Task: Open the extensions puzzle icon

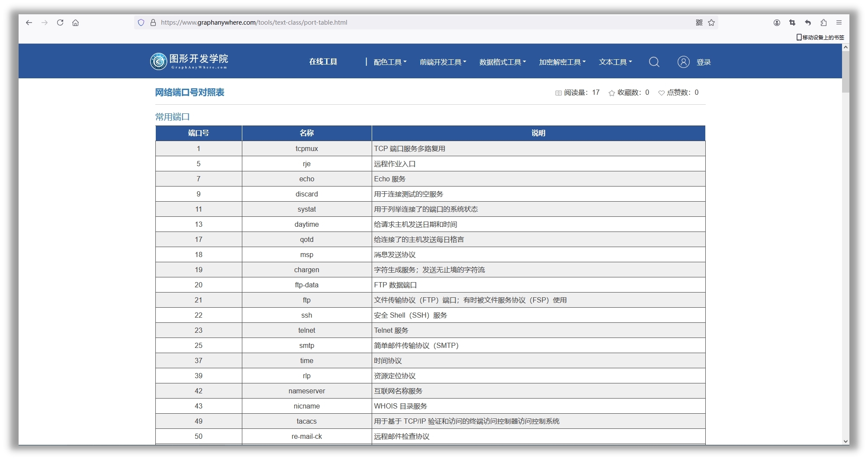Action: [x=823, y=23]
